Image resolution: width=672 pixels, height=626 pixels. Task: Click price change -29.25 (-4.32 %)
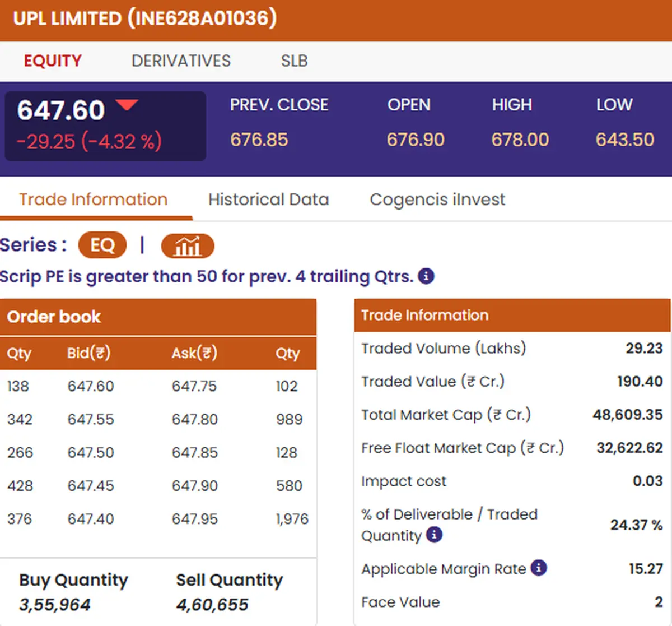click(x=89, y=141)
